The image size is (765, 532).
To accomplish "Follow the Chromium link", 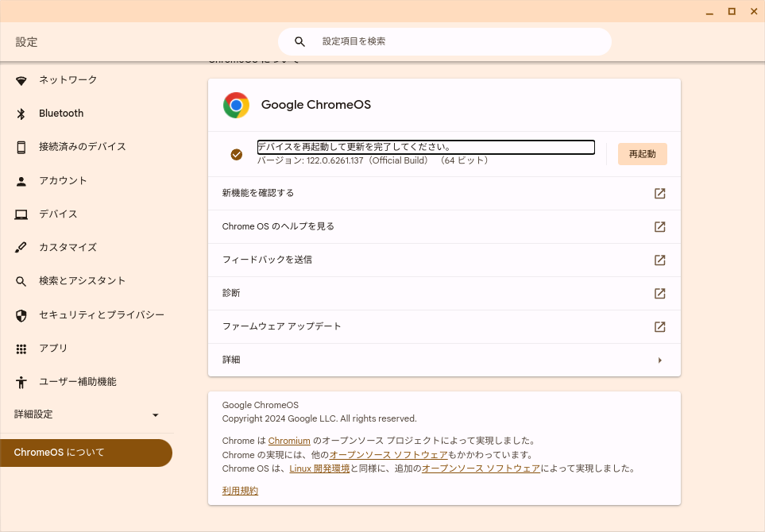I will pos(289,441).
